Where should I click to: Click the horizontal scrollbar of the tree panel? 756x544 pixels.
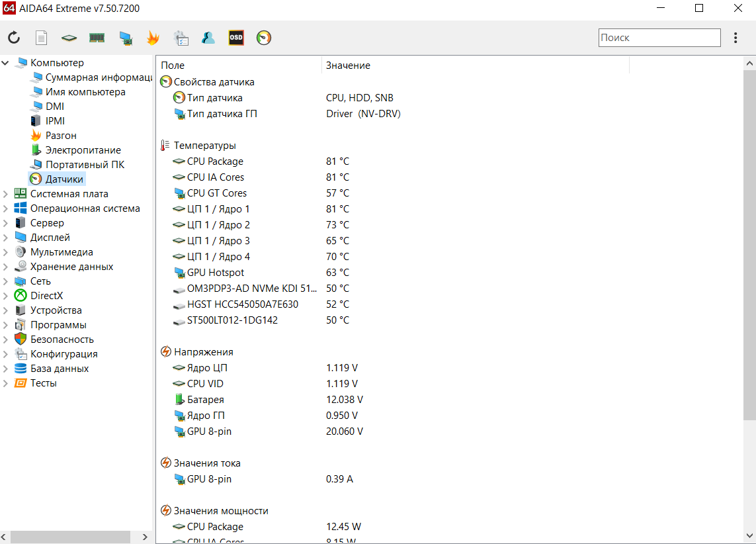tap(71, 536)
